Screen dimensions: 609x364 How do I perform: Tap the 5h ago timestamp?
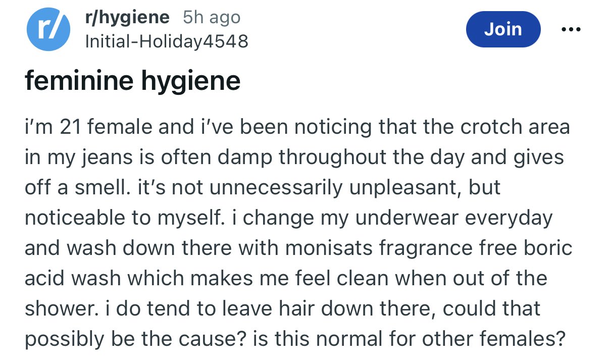[211, 18]
